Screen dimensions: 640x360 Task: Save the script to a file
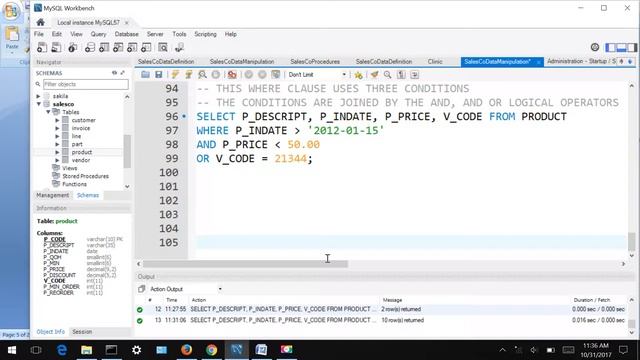coord(158,75)
